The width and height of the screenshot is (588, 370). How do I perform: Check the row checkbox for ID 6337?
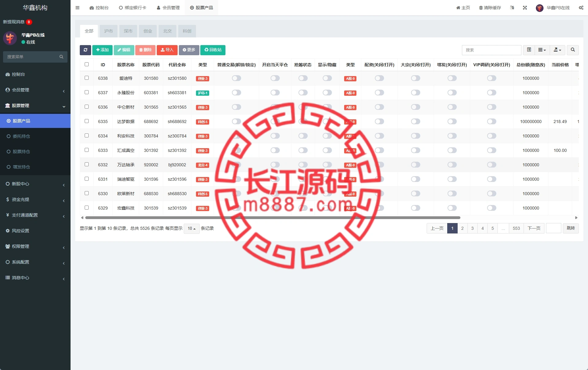pyautogui.click(x=86, y=92)
